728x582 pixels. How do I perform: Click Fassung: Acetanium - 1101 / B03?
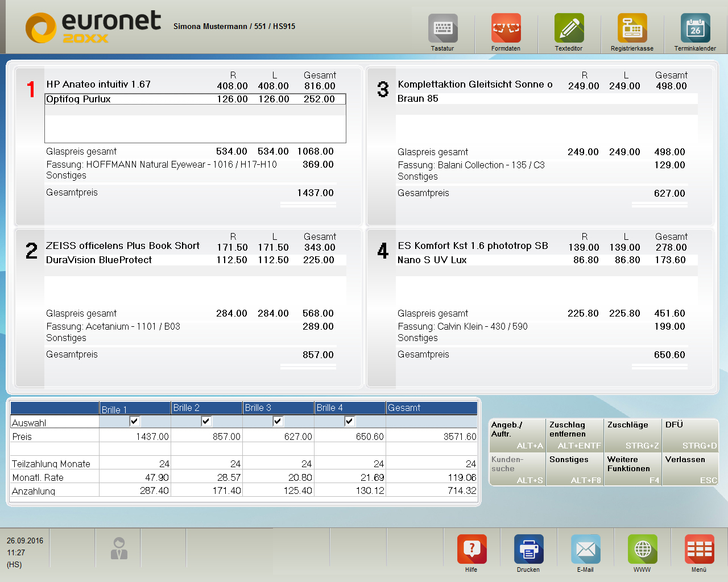(x=113, y=326)
